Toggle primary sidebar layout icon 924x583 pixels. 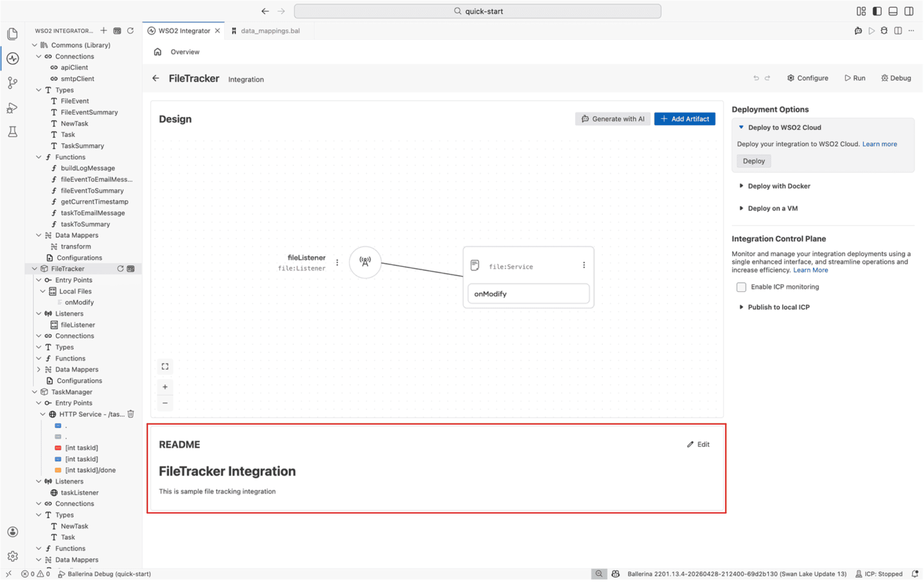[877, 11]
